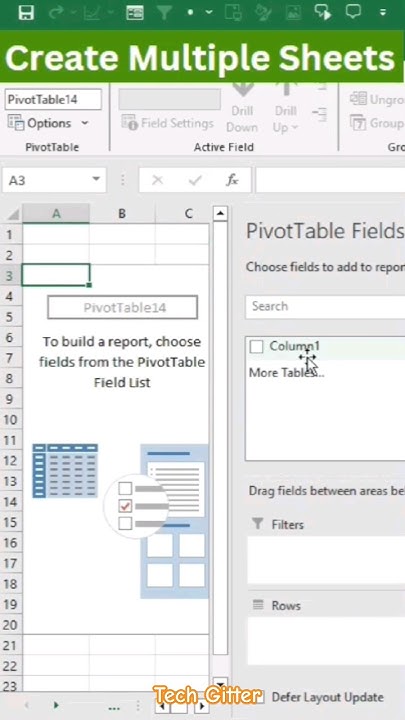Open the dropdown arrow beside the dot icon
This screenshot has width=405, height=720.
[x=209, y=12]
